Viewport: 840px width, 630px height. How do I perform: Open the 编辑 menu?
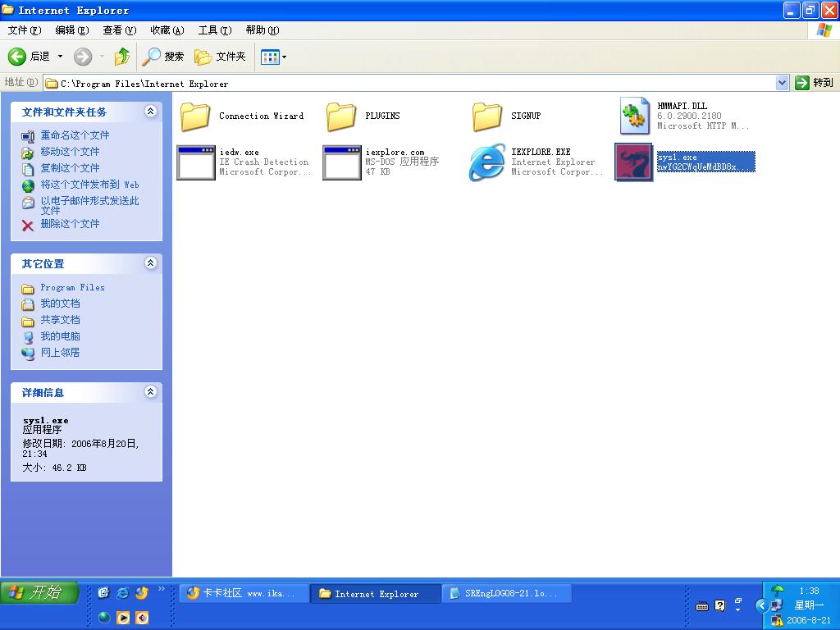(72, 30)
